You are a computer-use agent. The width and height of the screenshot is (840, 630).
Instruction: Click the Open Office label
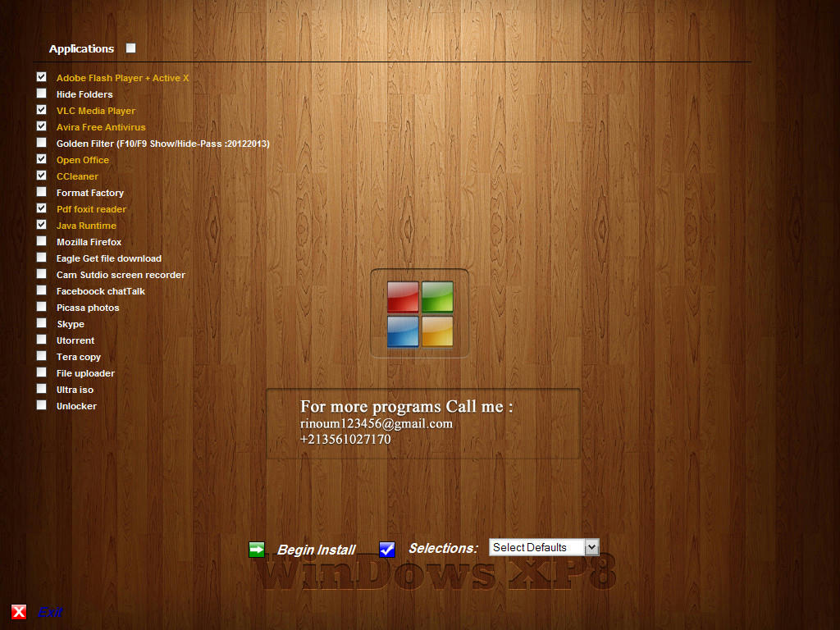83,160
